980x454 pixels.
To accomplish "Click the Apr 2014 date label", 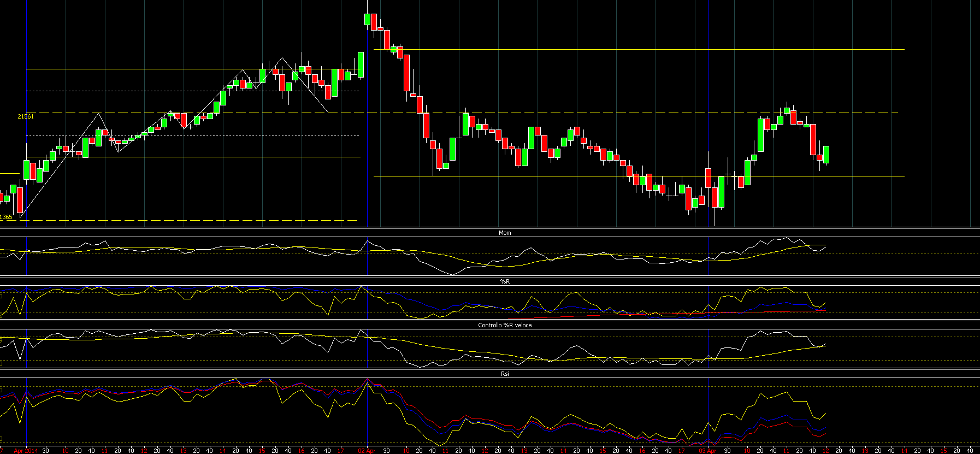I will (26, 451).
